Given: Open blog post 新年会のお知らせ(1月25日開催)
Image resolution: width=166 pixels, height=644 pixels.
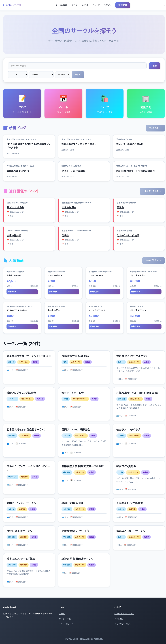Looking at the screenshot, I should click(79, 144).
